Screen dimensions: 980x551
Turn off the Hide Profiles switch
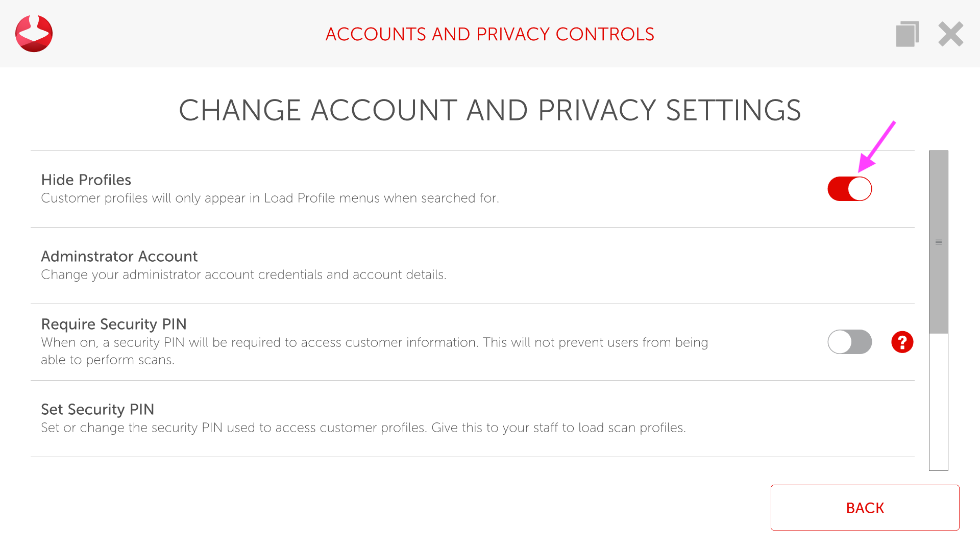point(849,189)
